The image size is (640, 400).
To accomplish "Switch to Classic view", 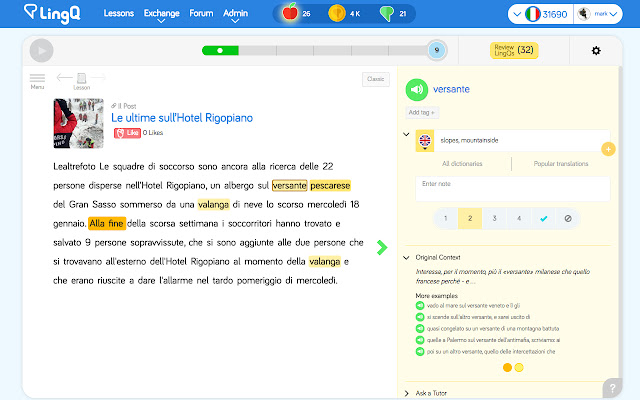I will coord(376,79).
